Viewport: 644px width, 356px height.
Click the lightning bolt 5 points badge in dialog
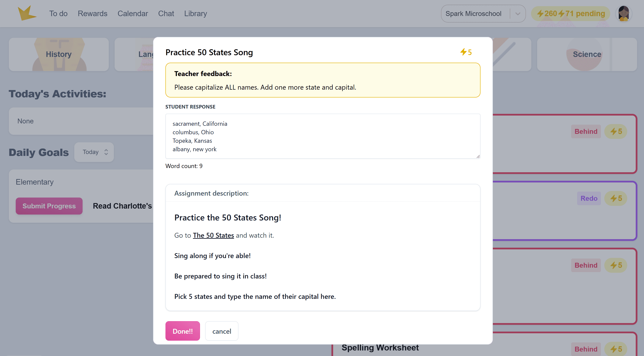coord(466,52)
